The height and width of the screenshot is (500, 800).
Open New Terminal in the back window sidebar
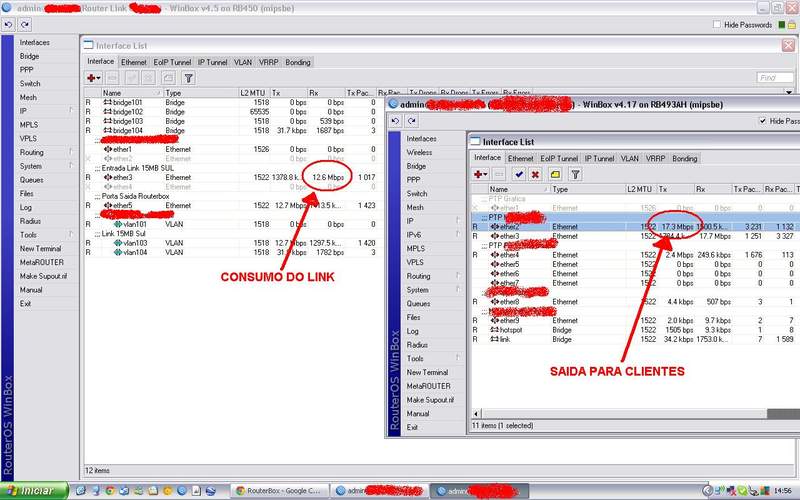point(40,248)
